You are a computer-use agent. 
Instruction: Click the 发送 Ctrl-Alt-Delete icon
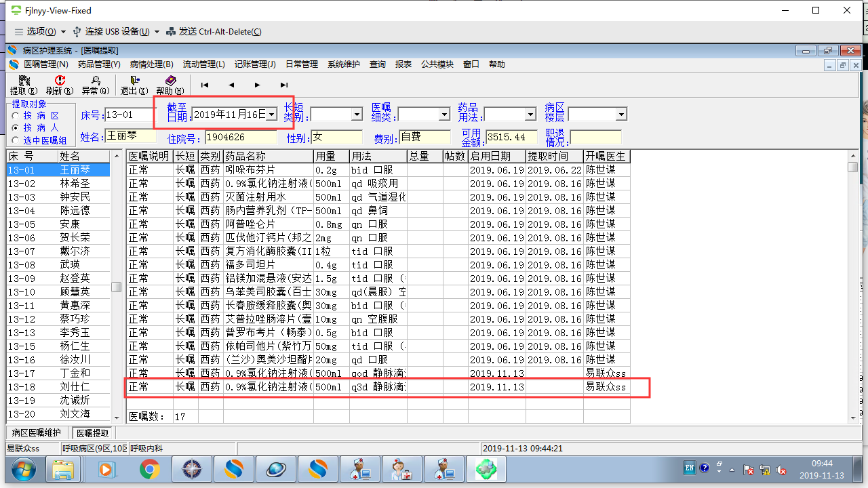click(171, 32)
